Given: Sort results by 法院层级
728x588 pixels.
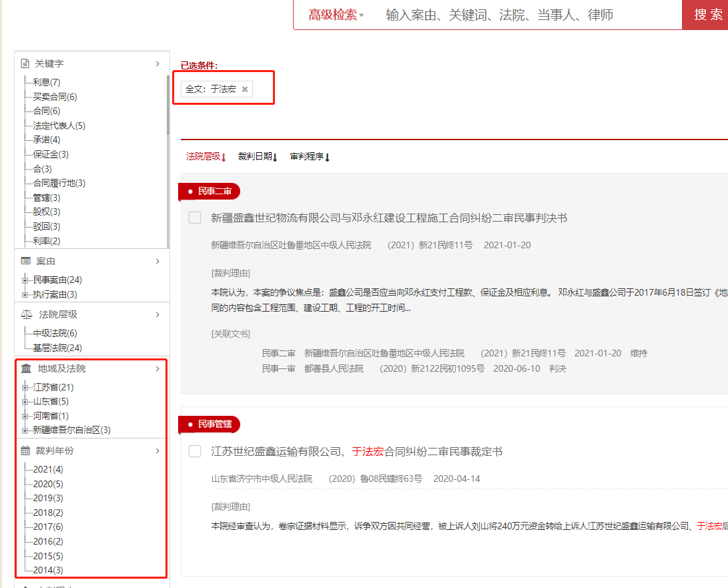Looking at the screenshot, I should tap(206, 157).
